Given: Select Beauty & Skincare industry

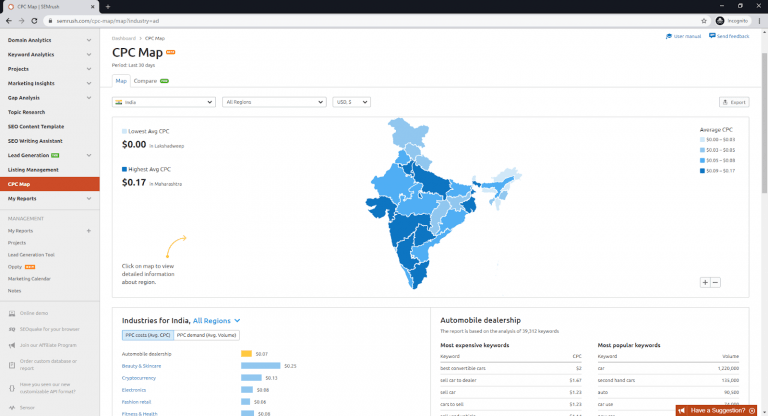Looking at the screenshot, I should (141, 366).
